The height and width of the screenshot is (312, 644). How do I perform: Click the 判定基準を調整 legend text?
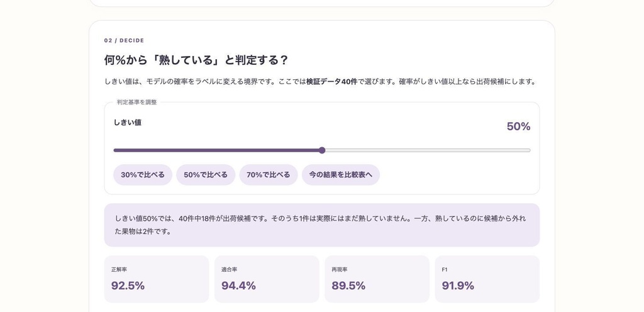pos(136,103)
